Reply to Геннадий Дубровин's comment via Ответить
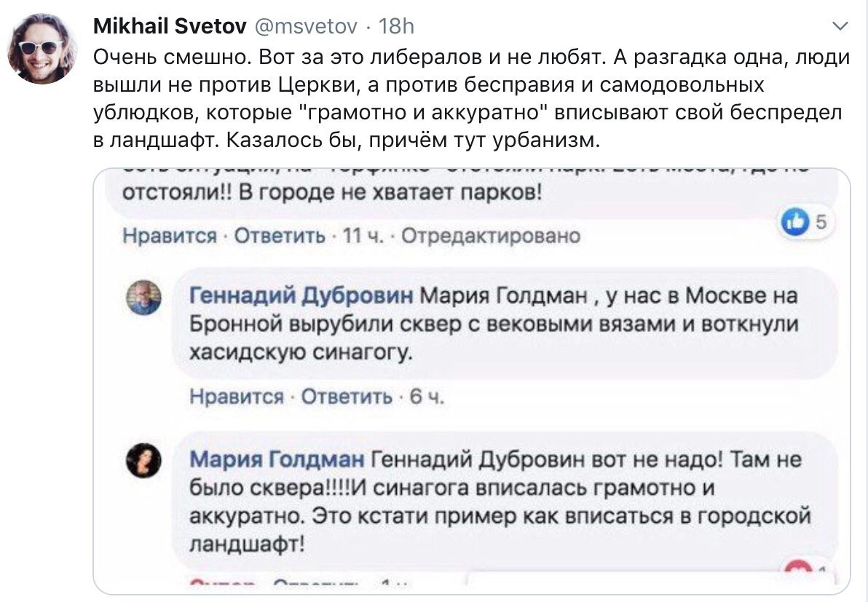Screen dimensions: 868x602 pos(347,396)
